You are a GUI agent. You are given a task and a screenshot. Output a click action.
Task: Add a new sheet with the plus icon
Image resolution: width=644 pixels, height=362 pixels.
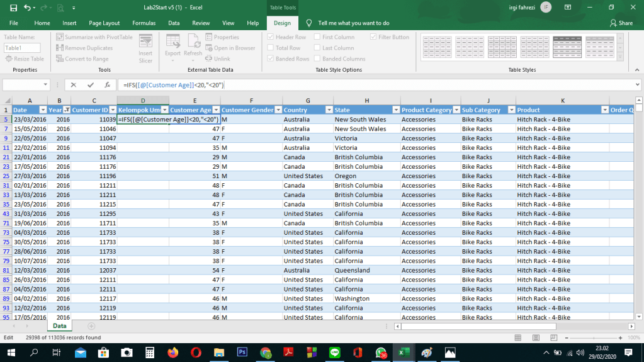91,326
